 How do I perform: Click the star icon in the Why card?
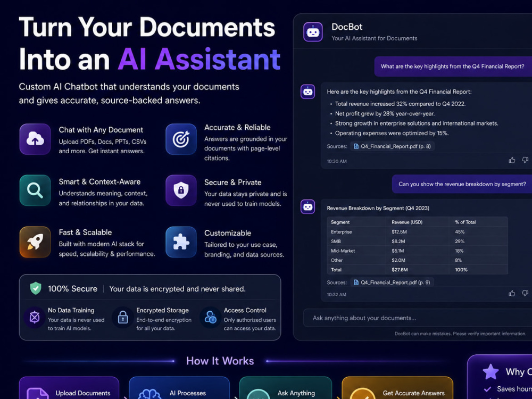click(491, 371)
